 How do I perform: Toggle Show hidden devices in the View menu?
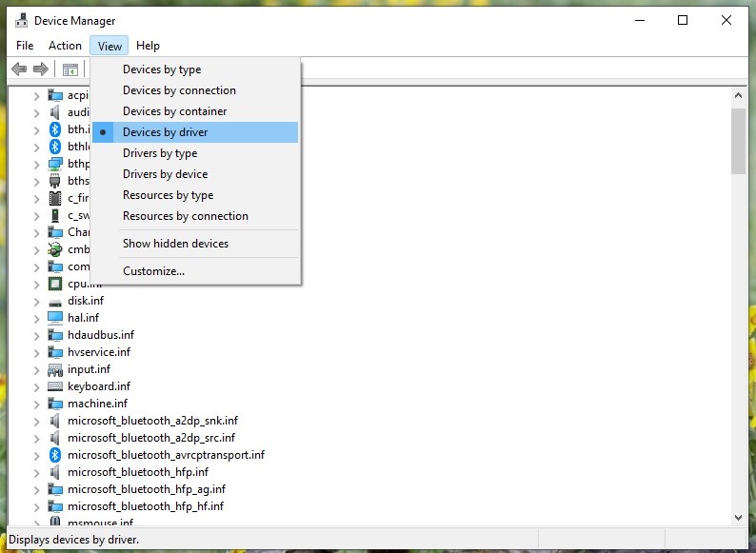[x=175, y=244]
